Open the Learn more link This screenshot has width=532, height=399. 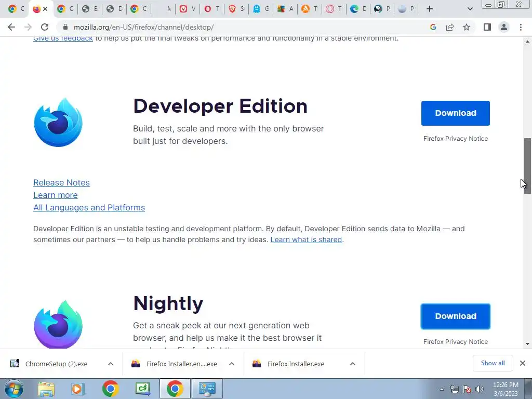click(x=55, y=195)
